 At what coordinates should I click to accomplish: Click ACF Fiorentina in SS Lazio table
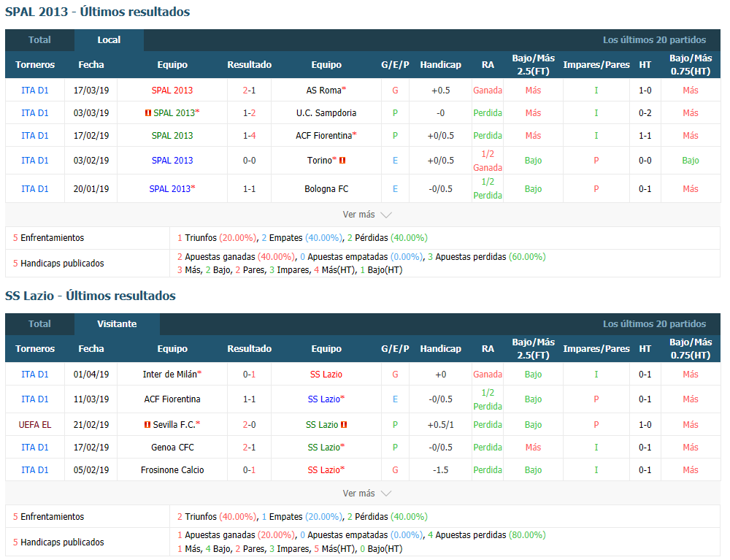coord(172,399)
